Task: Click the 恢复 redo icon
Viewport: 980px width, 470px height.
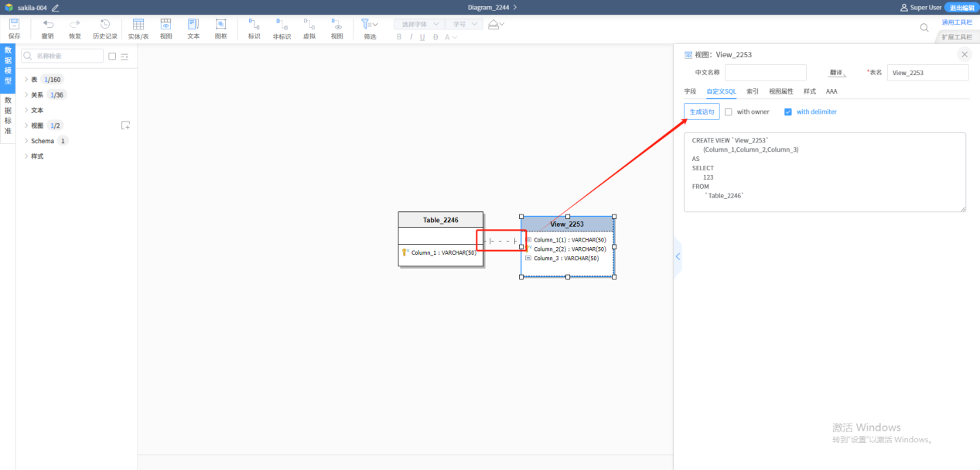Action: coord(75,25)
